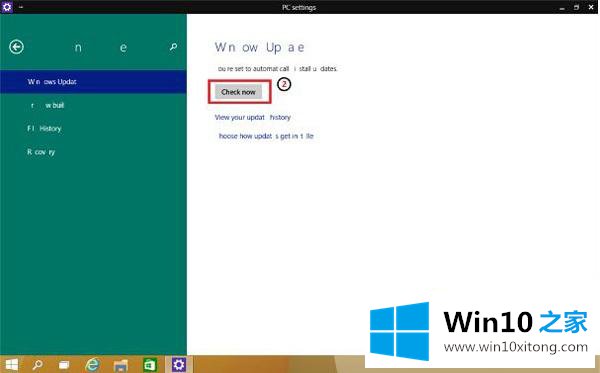Click the Check now button
The width and height of the screenshot is (600, 373).
click(238, 92)
